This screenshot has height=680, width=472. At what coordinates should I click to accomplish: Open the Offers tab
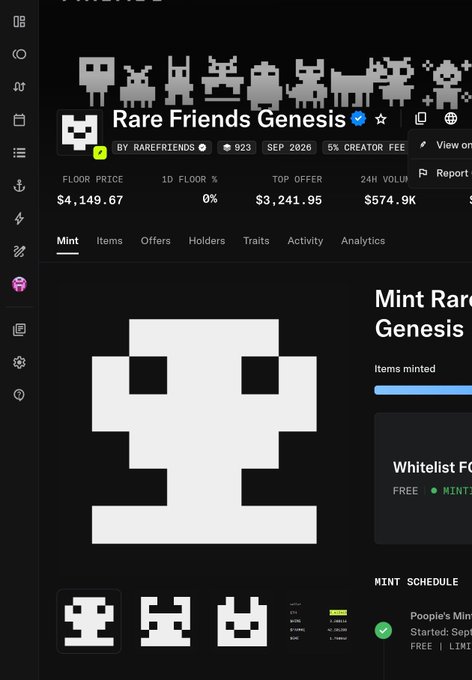155,241
